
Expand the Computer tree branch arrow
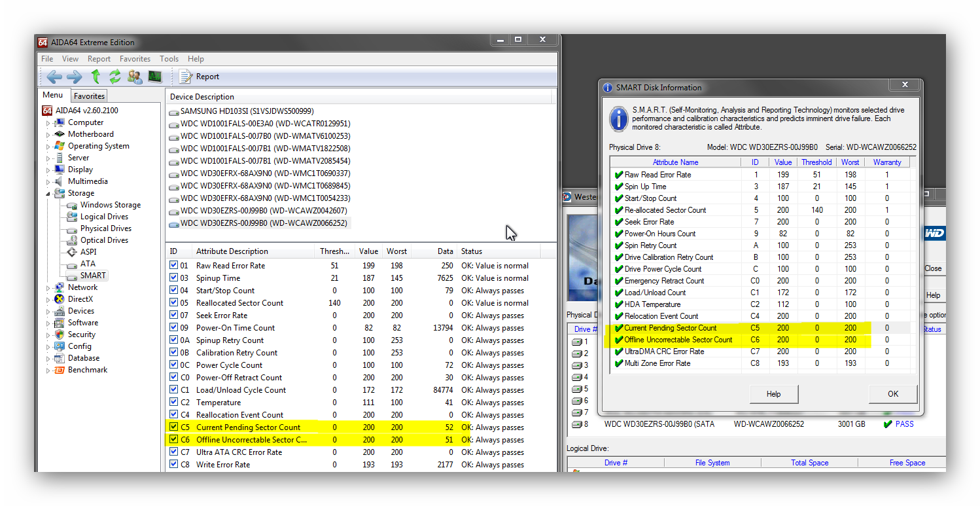[x=48, y=122]
